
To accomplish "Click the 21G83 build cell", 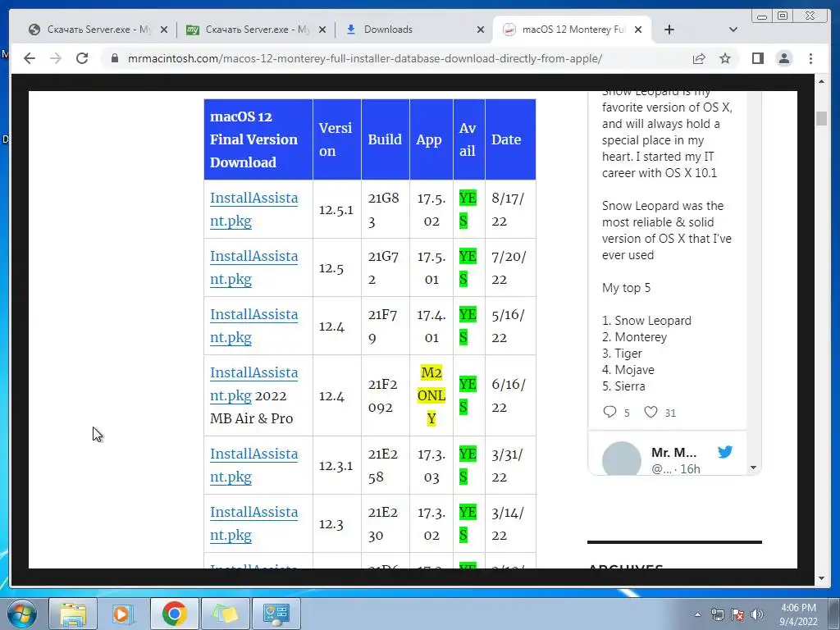I will (x=384, y=209).
